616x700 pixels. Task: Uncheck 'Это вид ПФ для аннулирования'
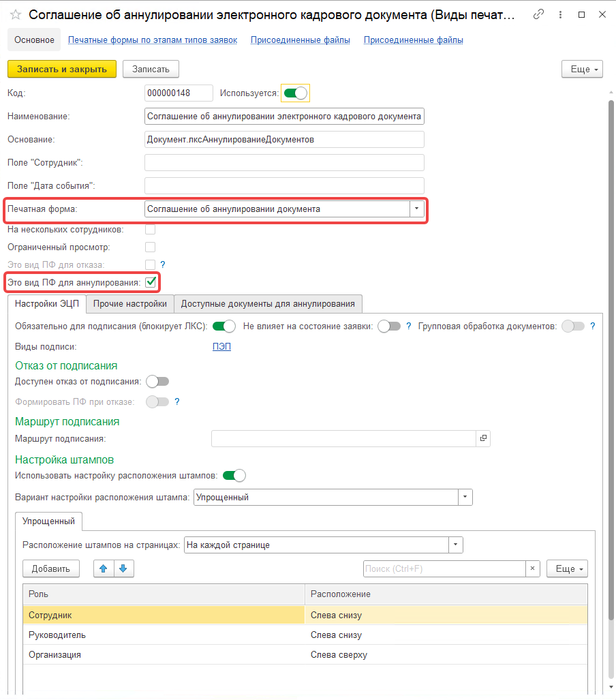click(151, 282)
